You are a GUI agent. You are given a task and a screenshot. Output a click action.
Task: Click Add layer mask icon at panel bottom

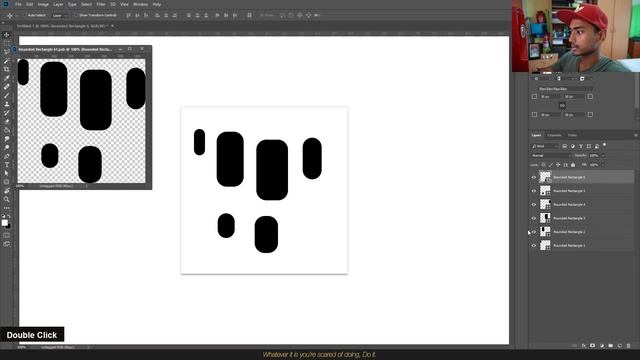(x=592, y=346)
